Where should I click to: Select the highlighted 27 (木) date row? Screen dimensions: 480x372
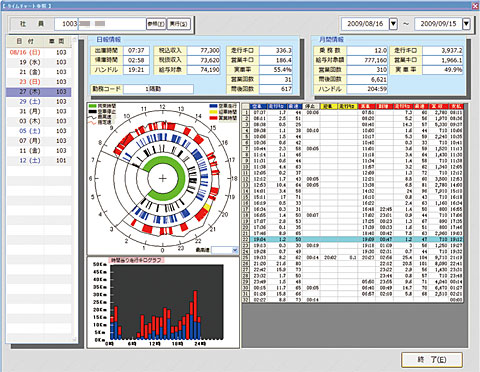click(39, 92)
